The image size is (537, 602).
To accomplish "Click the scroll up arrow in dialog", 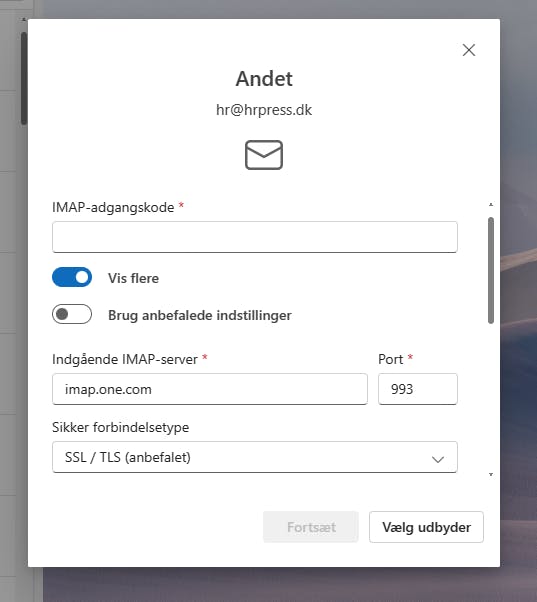I will click(x=491, y=205).
